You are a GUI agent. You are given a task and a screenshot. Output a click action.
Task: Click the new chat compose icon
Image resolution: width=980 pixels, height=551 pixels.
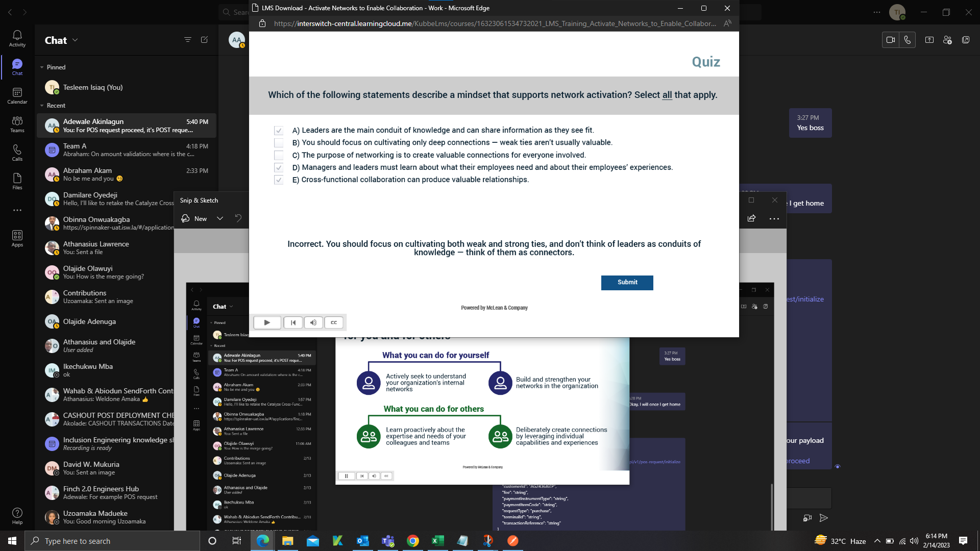(204, 40)
